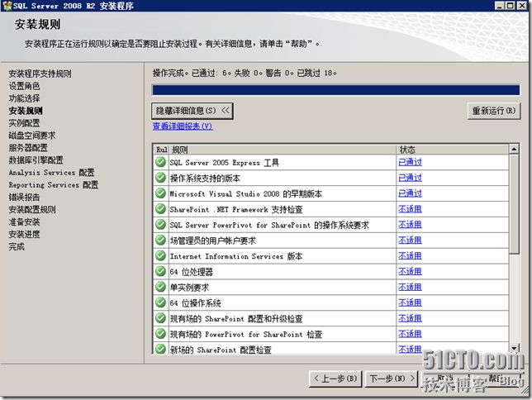This screenshot has height=400, width=532.
Task: Select 安装配置规则 step in sidebar
Action: click(32, 210)
